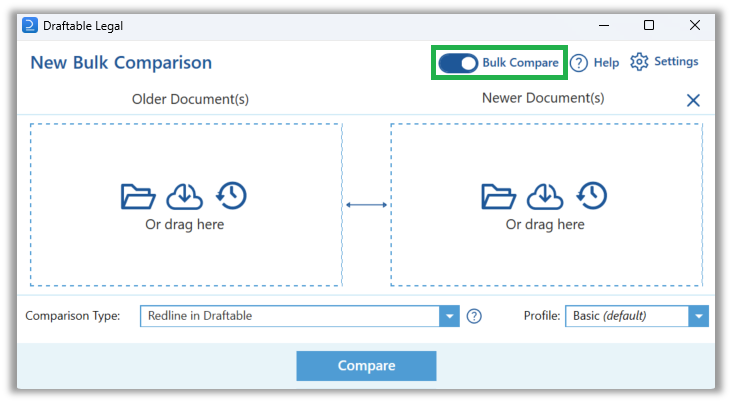732x403 pixels.
Task: Open Settings gear icon
Action: pyautogui.click(x=639, y=62)
